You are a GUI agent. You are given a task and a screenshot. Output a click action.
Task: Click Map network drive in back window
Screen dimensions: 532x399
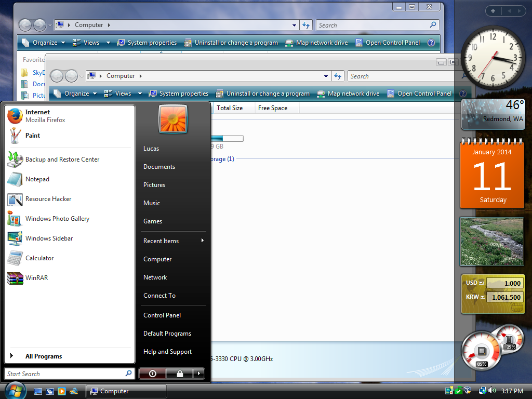(x=316, y=43)
